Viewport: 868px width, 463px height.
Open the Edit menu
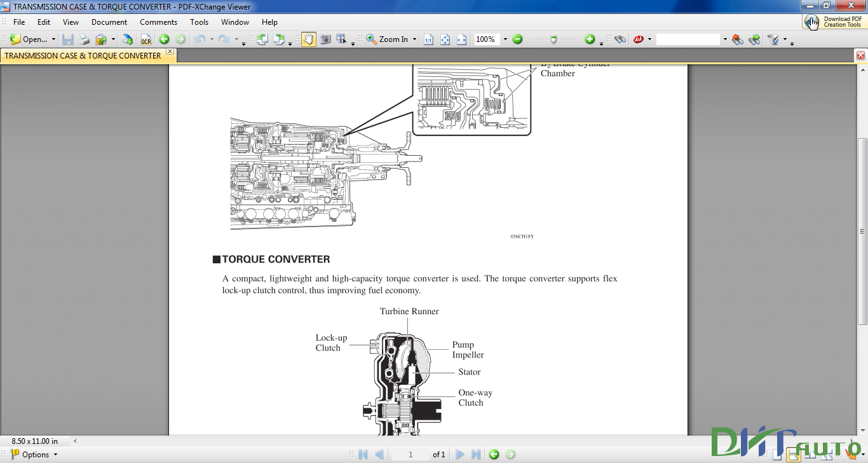click(43, 22)
